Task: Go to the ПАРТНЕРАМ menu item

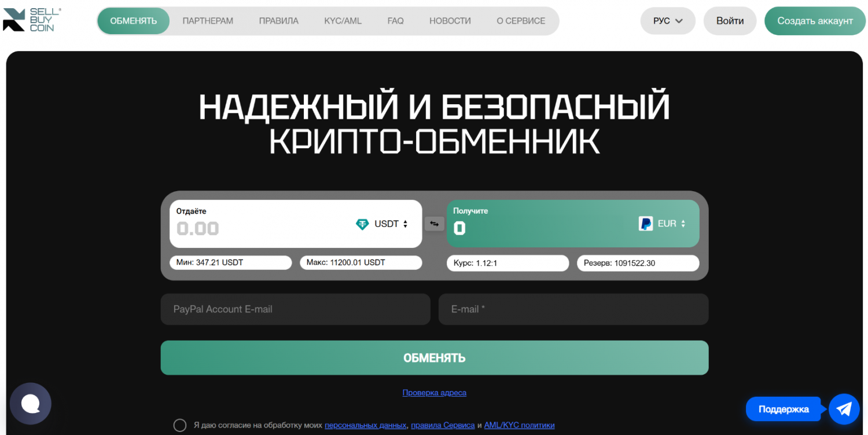Action: point(208,21)
